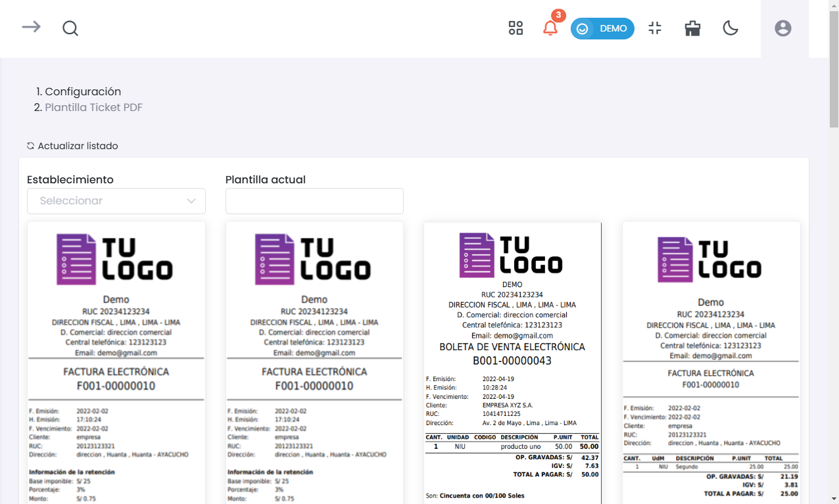Select the first Factura Electrónica ticket template
The height and width of the screenshot is (504, 839).
click(x=116, y=361)
